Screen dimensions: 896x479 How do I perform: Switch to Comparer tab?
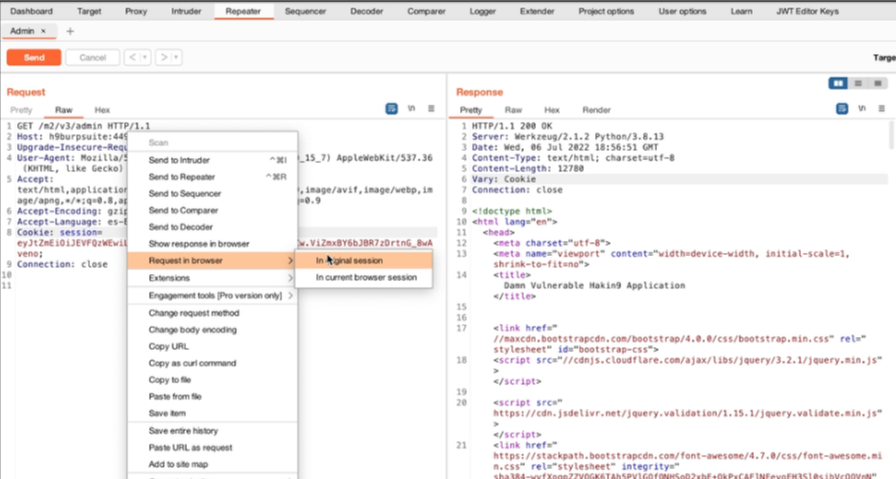(x=426, y=11)
